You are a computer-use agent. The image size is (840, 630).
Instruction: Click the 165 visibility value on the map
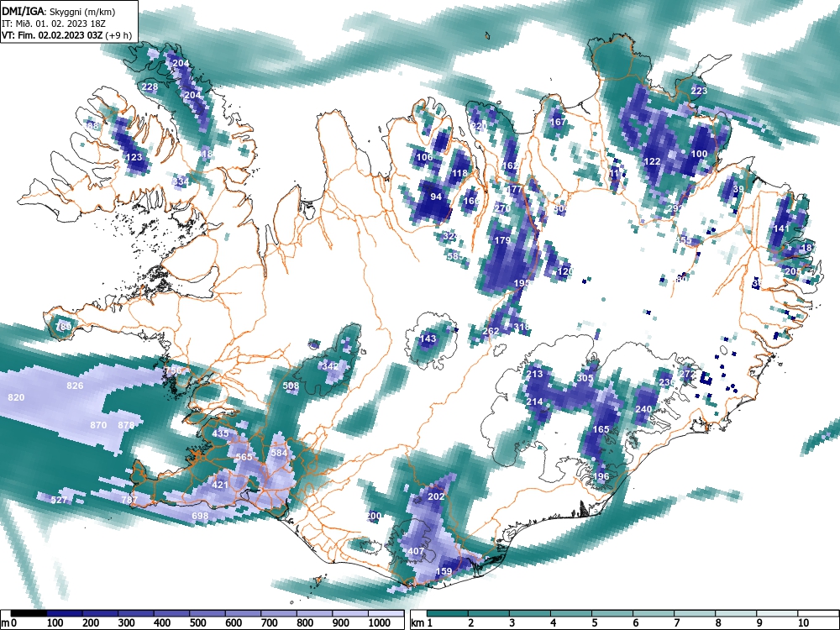click(601, 429)
